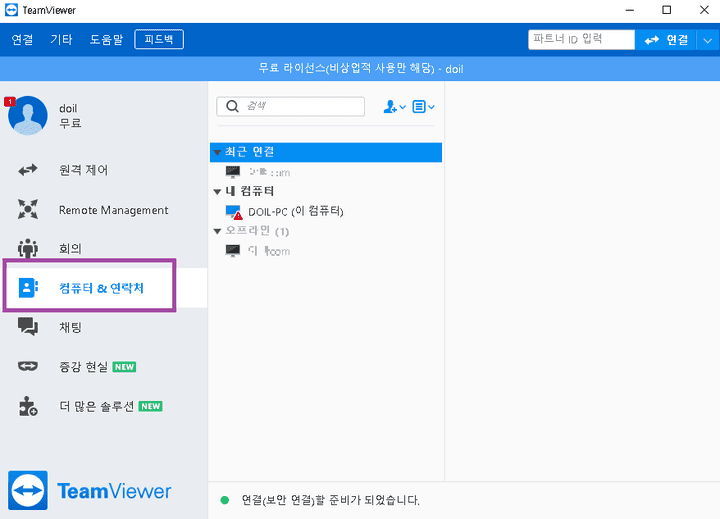
Task: Close the TeamViewer window
Action: (x=704, y=10)
